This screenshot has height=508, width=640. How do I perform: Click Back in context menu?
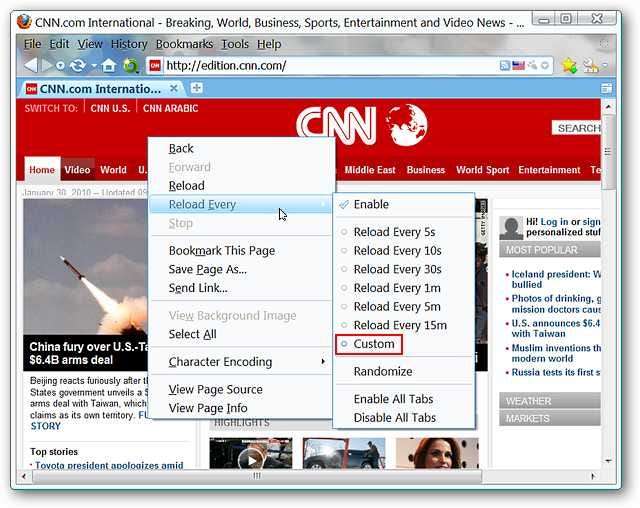241,149
